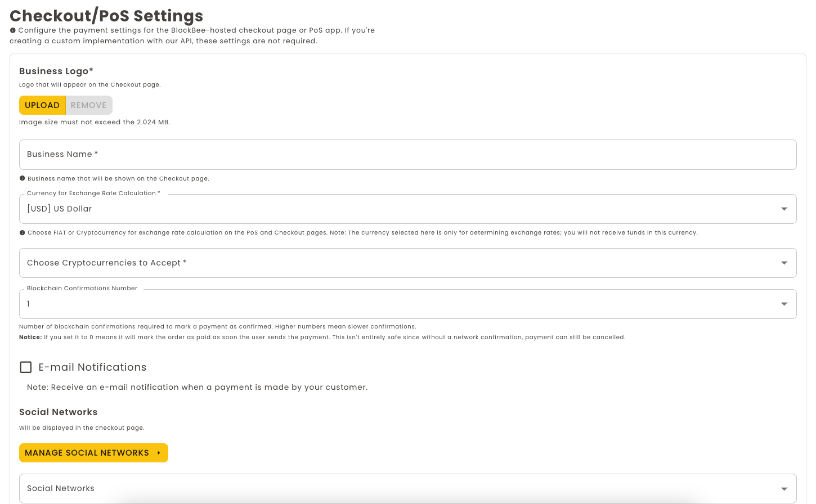Click the [USD] US Dollar field text
The image size is (816, 504).
pyautogui.click(x=59, y=209)
